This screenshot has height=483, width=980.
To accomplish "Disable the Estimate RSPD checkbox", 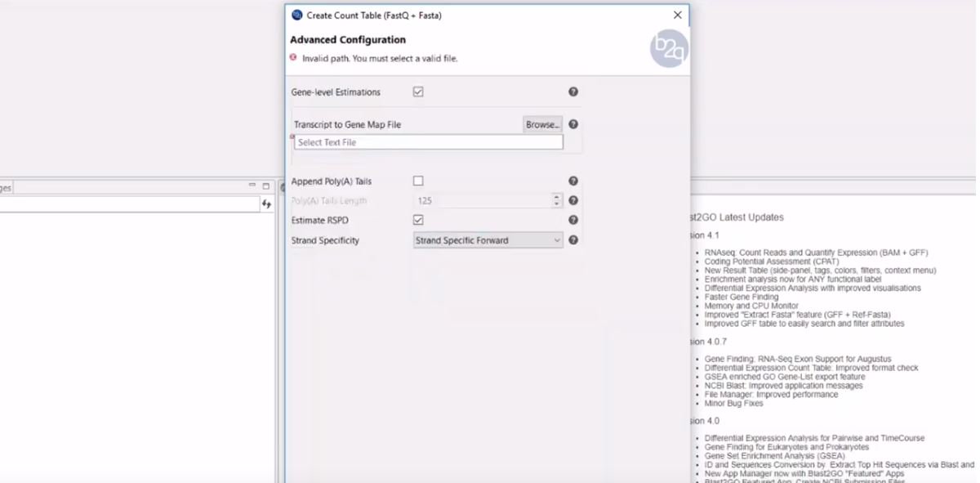I will click(418, 220).
